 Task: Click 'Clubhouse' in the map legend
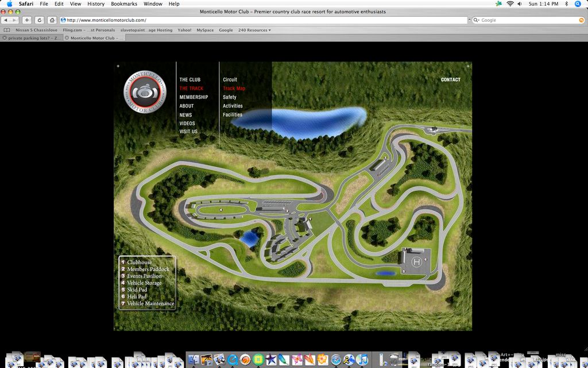(139, 262)
